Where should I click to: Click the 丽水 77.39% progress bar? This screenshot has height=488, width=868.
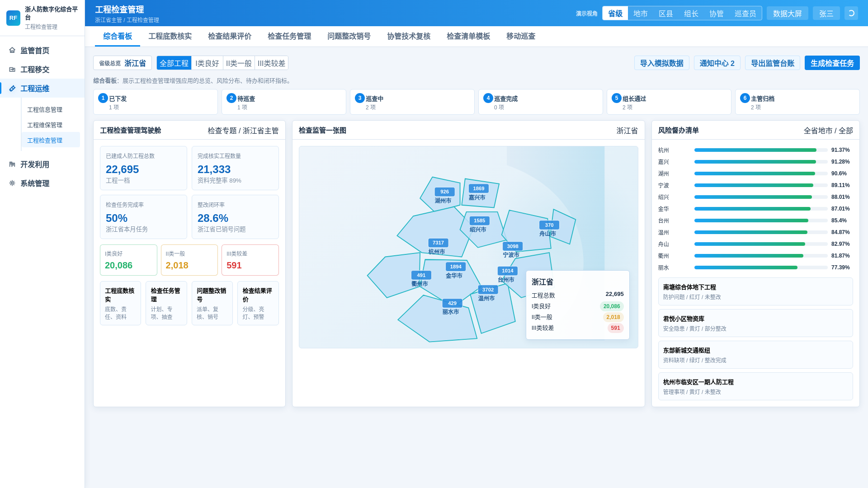[x=760, y=267]
